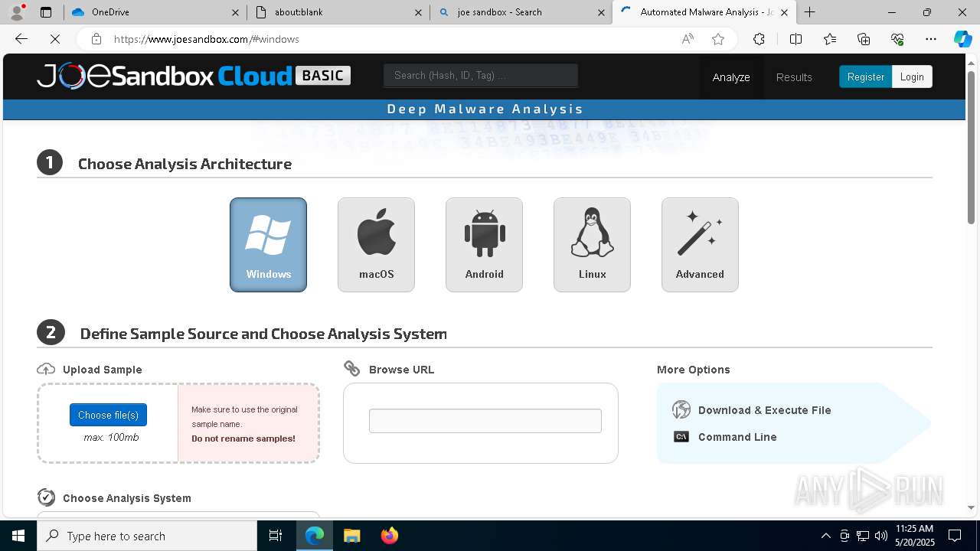Add page to favorites with star icon
Image resolution: width=980 pixels, height=551 pixels.
click(718, 39)
